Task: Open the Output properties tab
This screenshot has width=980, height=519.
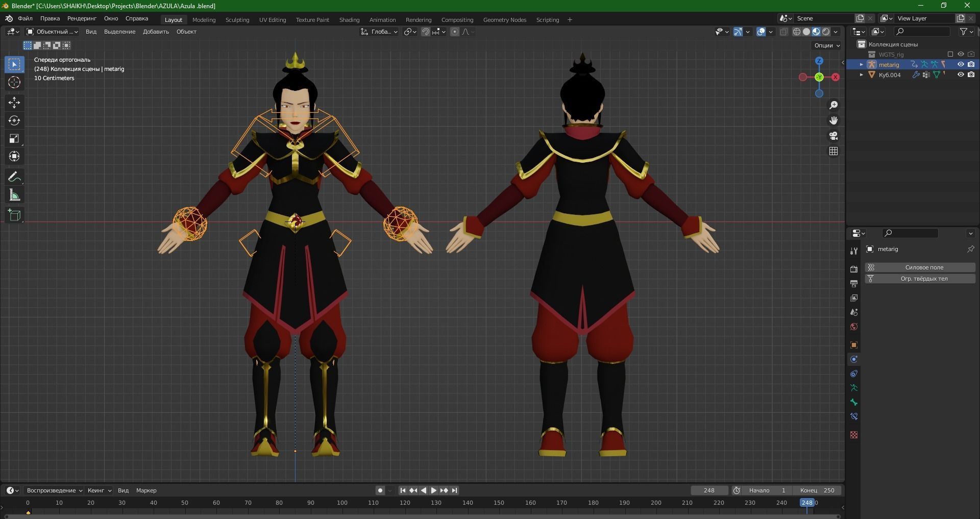Action: (x=854, y=283)
